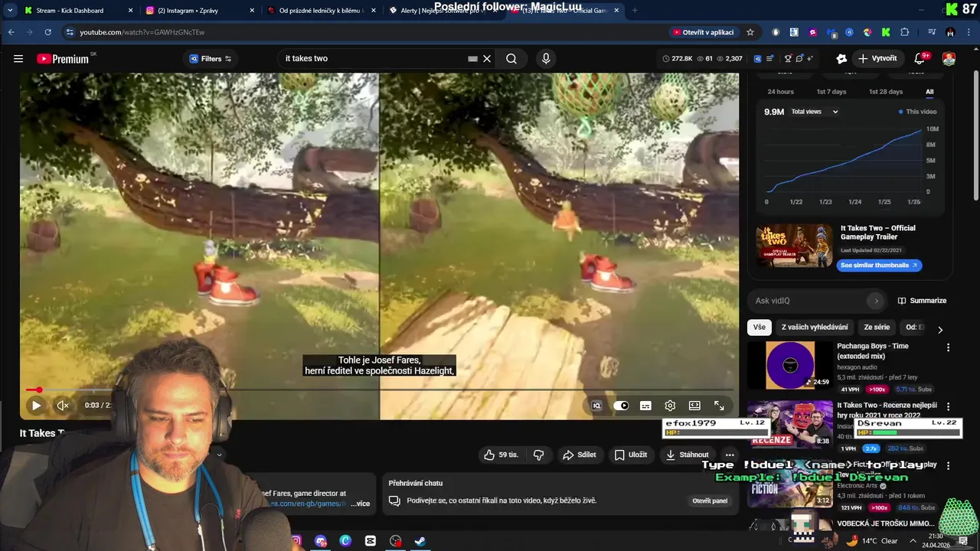Image resolution: width=980 pixels, height=551 pixels.
Task: Like the video (59 tis.)
Action: pos(501,455)
